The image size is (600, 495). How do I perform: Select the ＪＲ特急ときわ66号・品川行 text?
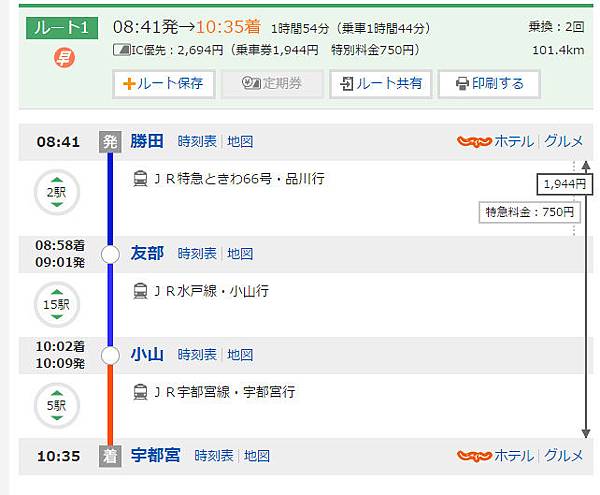click(x=238, y=179)
